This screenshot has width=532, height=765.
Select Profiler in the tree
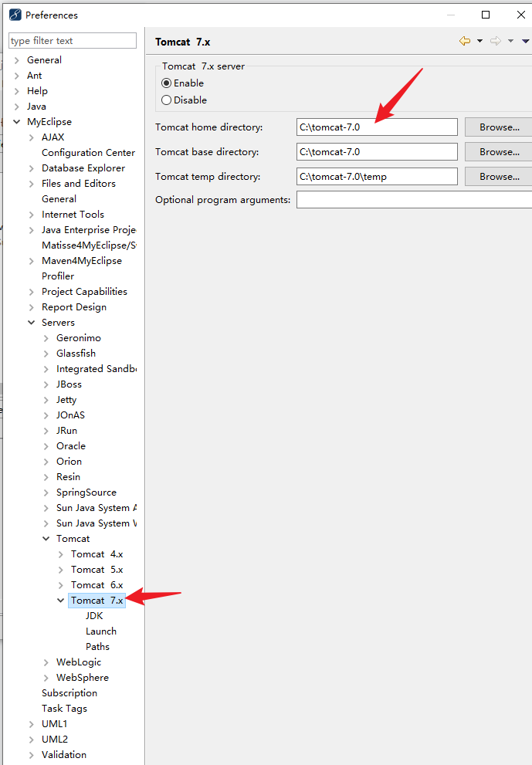click(x=58, y=276)
